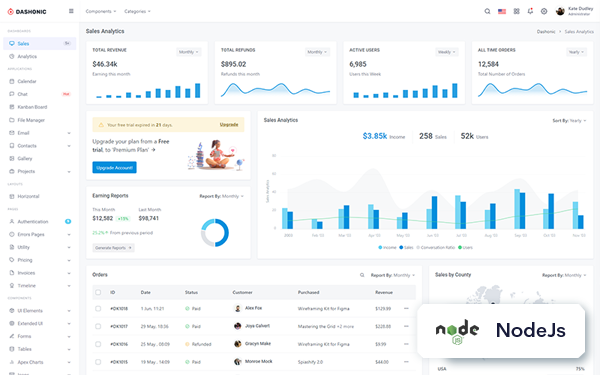Click Monroe Mock customer avatar

237,361
